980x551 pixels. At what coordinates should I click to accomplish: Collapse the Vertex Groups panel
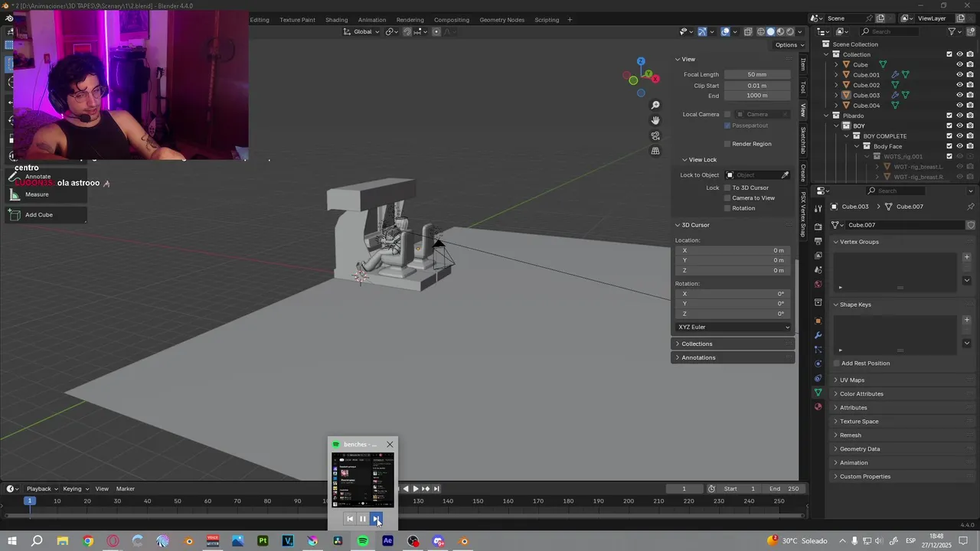click(x=859, y=242)
